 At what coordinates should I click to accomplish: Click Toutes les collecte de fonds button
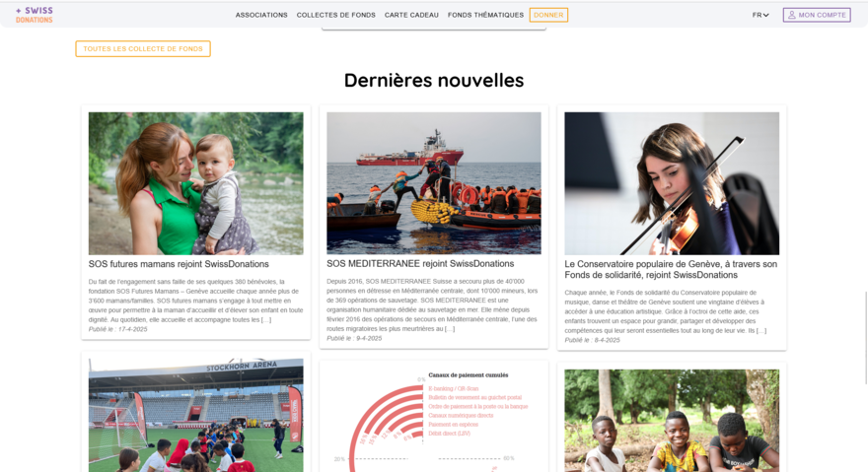point(143,48)
